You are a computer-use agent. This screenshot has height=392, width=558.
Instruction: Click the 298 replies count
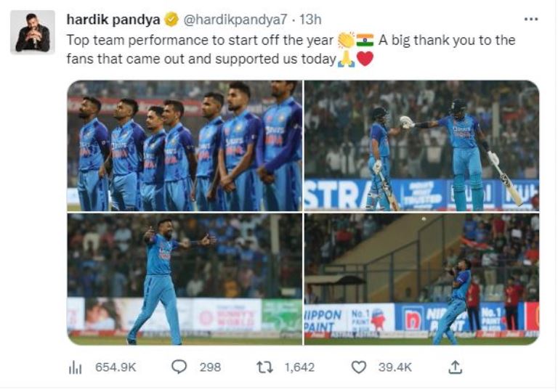click(x=210, y=367)
